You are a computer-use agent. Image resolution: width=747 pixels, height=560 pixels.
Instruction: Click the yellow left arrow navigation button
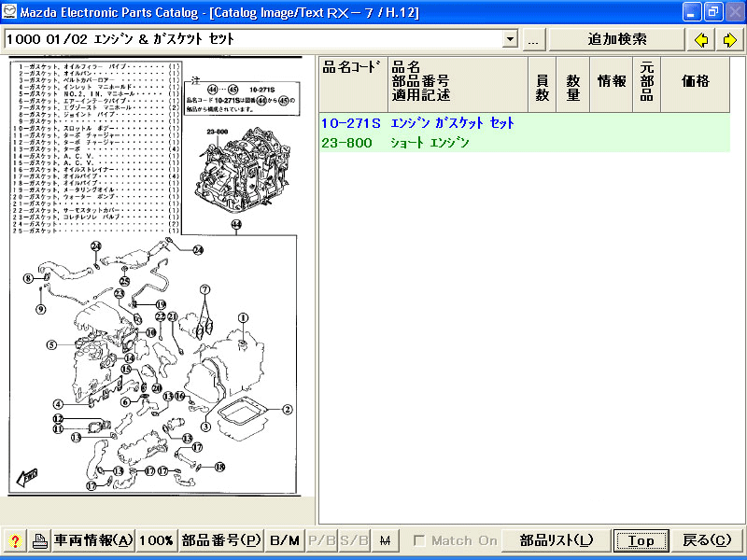701,40
